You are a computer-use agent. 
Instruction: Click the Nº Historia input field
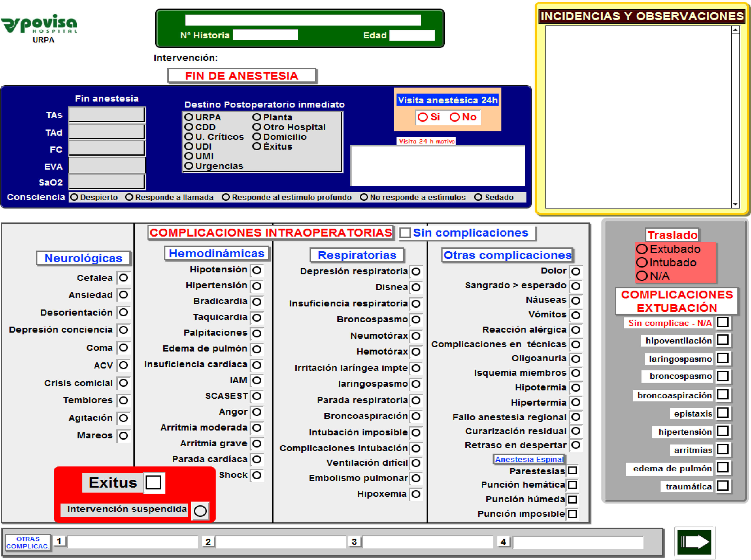tap(265, 35)
